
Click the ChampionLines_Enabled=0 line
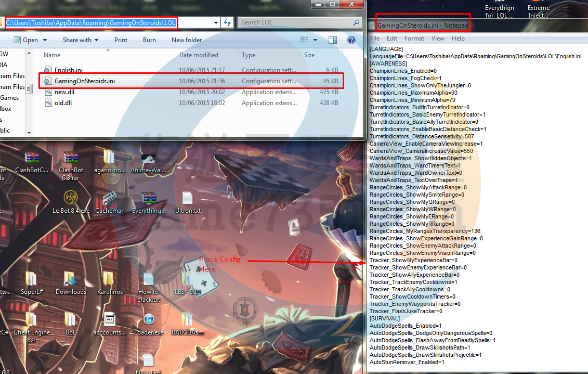pyautogui.click(x=403, y=71)
